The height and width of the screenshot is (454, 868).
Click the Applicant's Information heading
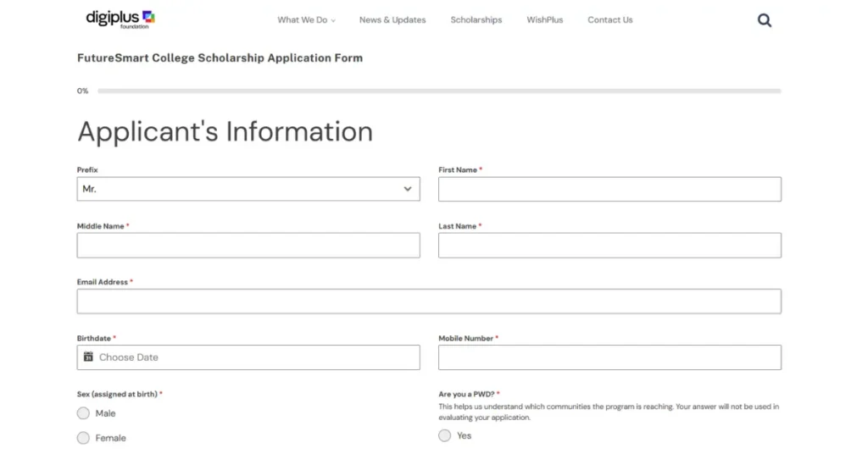click(x=225, y=131)
